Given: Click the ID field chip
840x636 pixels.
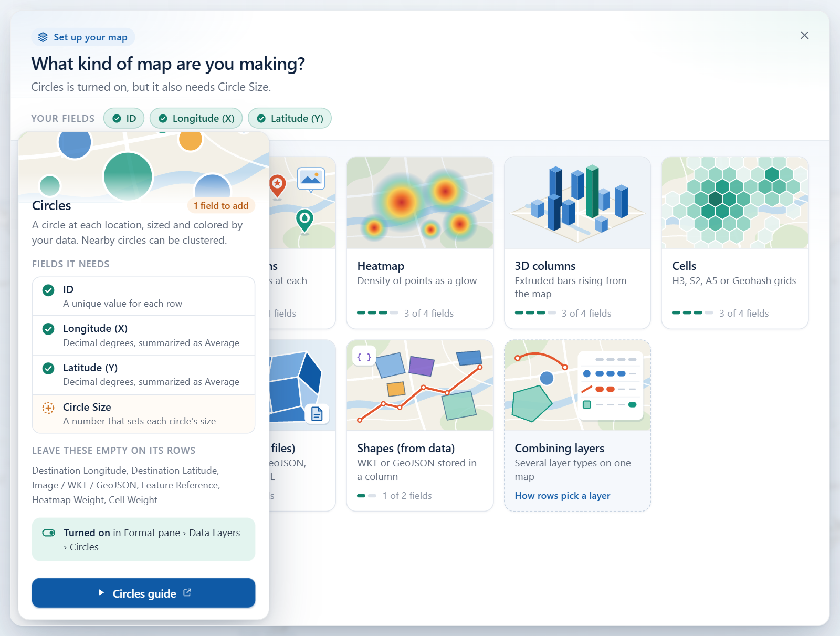Looking at the screenshot, I should pos(124,118).
